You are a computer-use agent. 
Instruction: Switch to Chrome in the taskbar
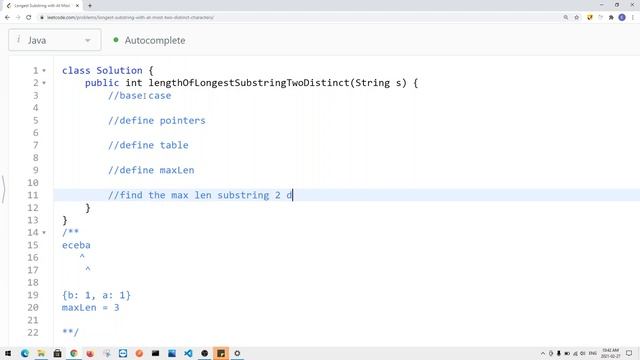coord(74,353)
